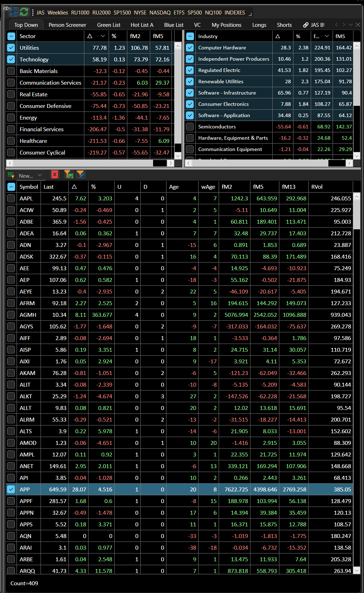Open the tab overflow dropdown chevron

click(x=351, y=25)
